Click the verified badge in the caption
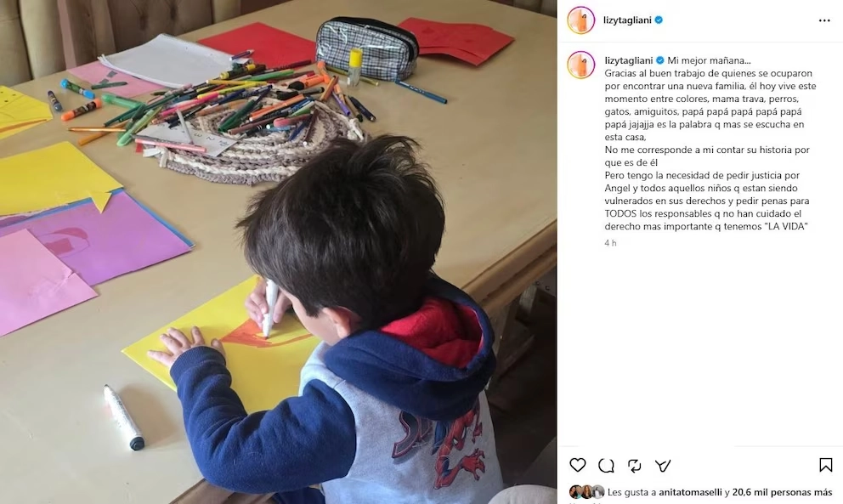 [659, 60]
